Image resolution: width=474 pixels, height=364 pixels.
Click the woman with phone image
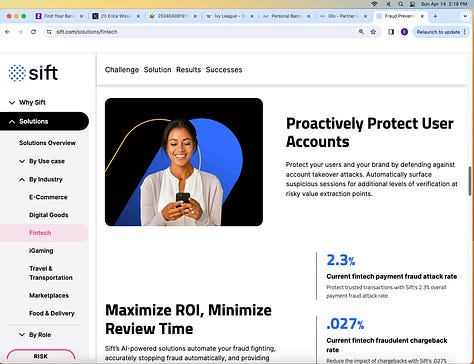pos(184,162)
